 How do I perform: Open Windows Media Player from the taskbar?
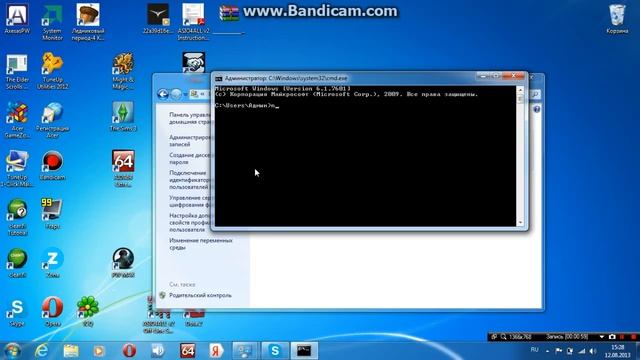(99, 351)
